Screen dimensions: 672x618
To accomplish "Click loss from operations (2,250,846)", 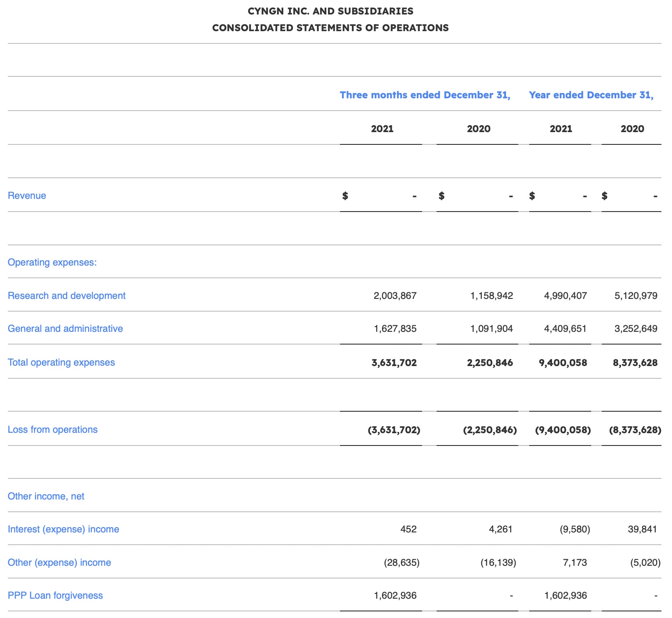I will tap(490, 430).
